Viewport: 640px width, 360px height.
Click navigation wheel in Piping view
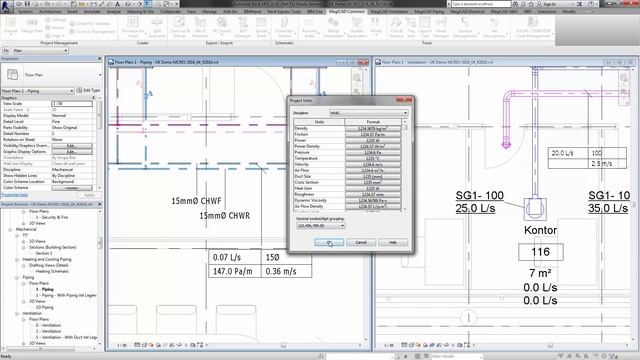(x=357, y=77)
